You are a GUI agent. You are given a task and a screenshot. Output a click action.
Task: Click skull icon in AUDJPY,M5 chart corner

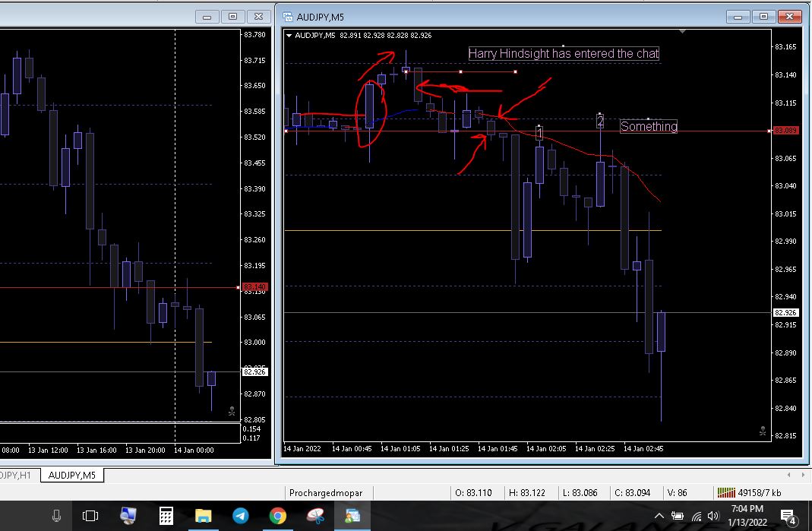tap(763, 431)
